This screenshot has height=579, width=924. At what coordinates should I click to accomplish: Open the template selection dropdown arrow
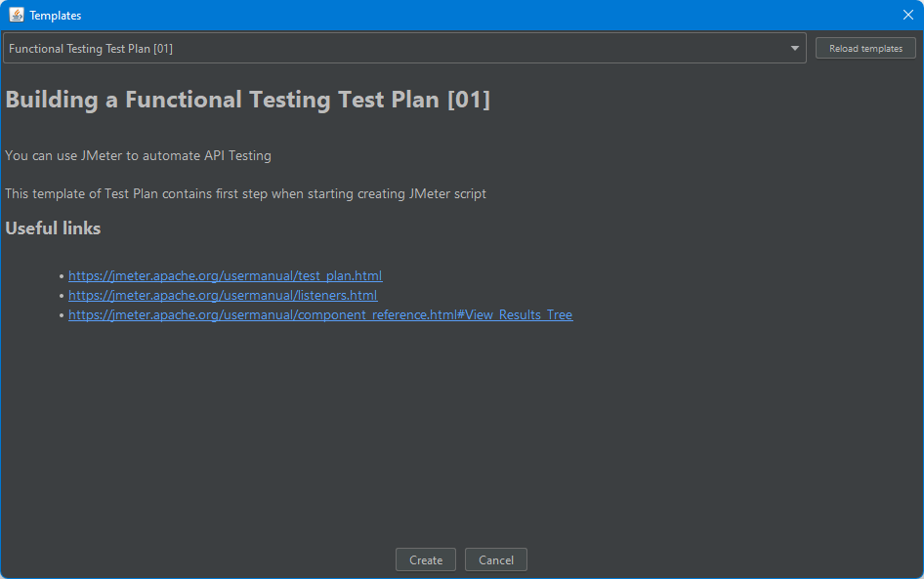click(x=794, y=48)
